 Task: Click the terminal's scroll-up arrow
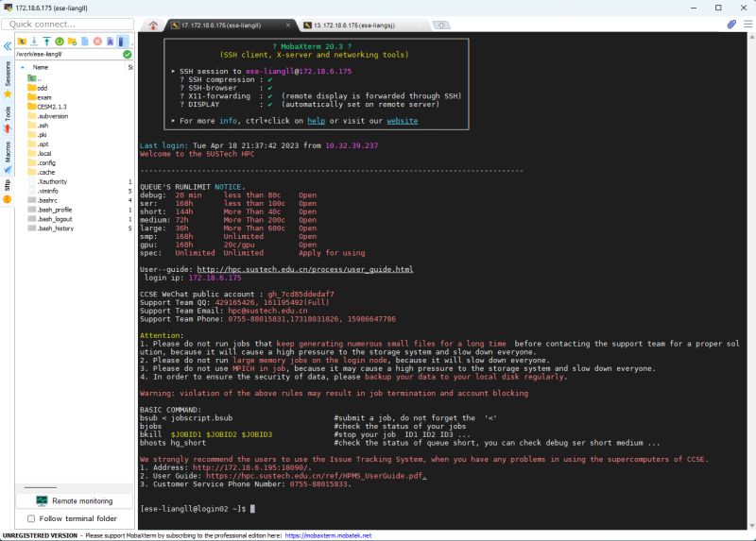pyautogui.click(x=751, y=37)
